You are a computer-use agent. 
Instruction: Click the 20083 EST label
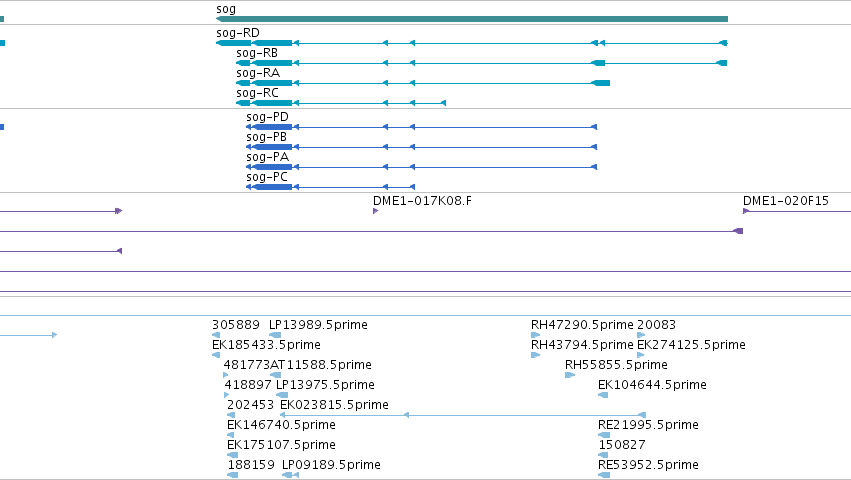click(656, 325)
